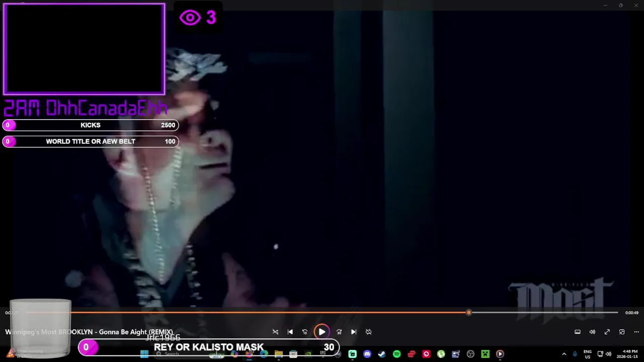Open media player volume control
Image resolution: width=644 pixels, height=362 pixels.
coord(592,332)
